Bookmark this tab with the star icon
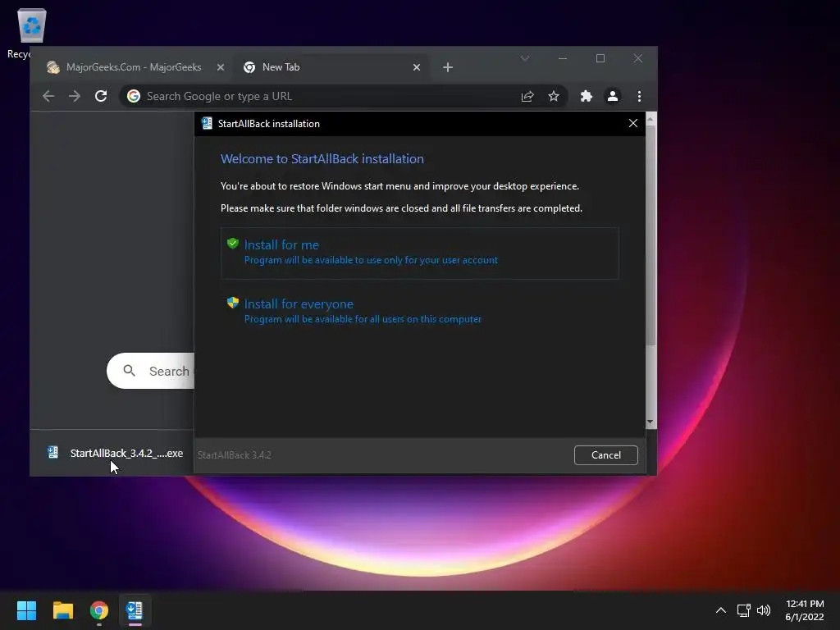The image size is (840, 630). pyautogui.click(x=554, y=96)
